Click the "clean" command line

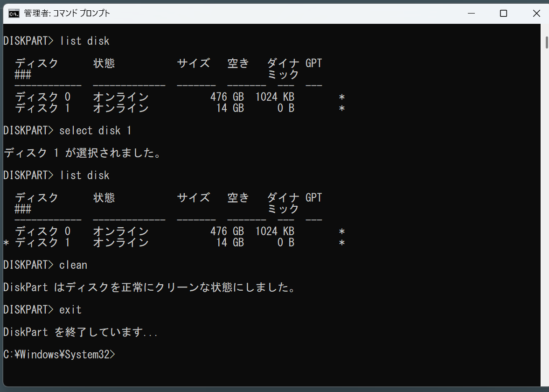[x=73, y=265]
